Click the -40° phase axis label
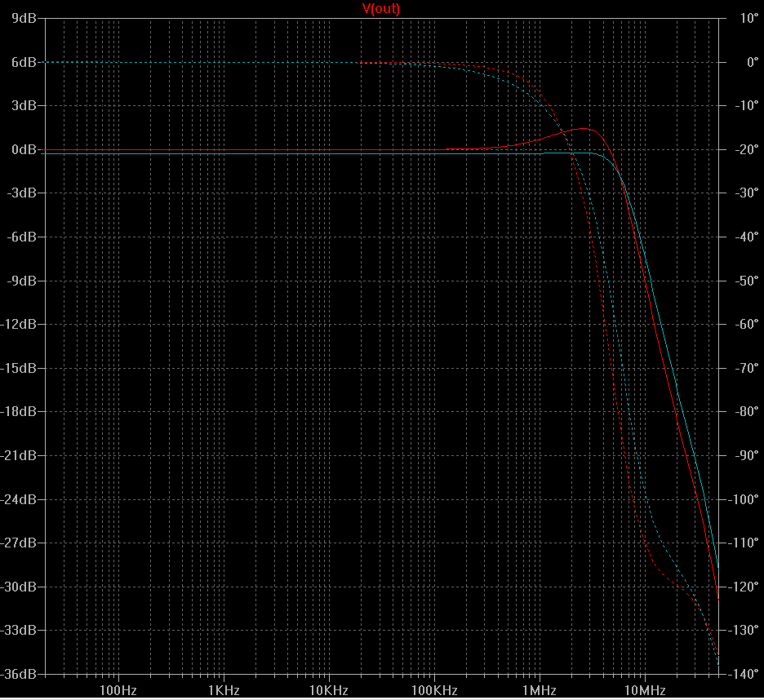Viewport: 764px width, 700px height. (747, 237)
